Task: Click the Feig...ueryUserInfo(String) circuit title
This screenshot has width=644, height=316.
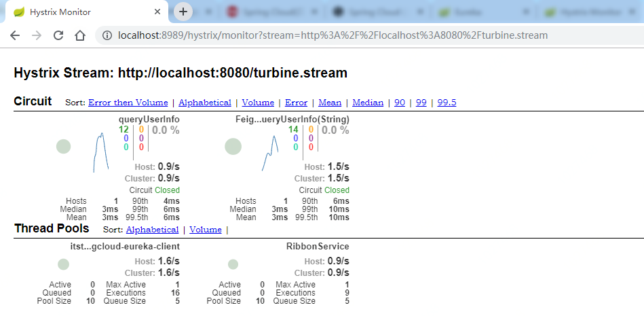Action: 292,120
